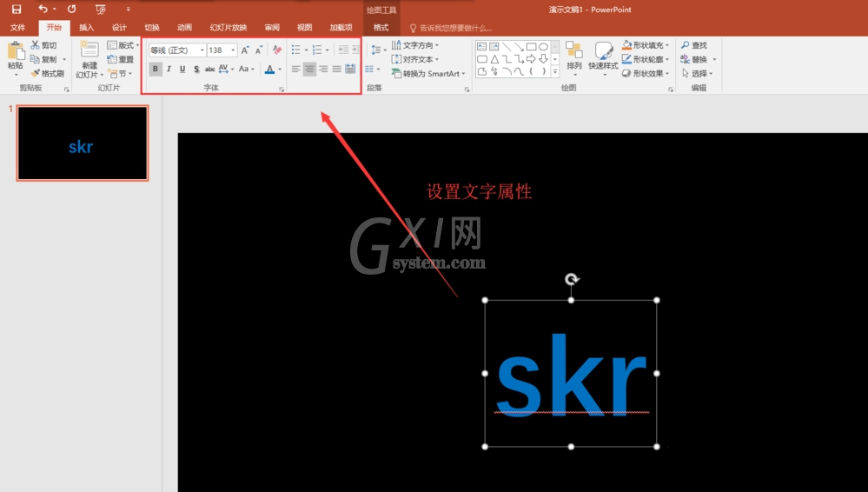Viewport: 868px width, 492px height.
Task: Align text right
Action: (322, 70)
